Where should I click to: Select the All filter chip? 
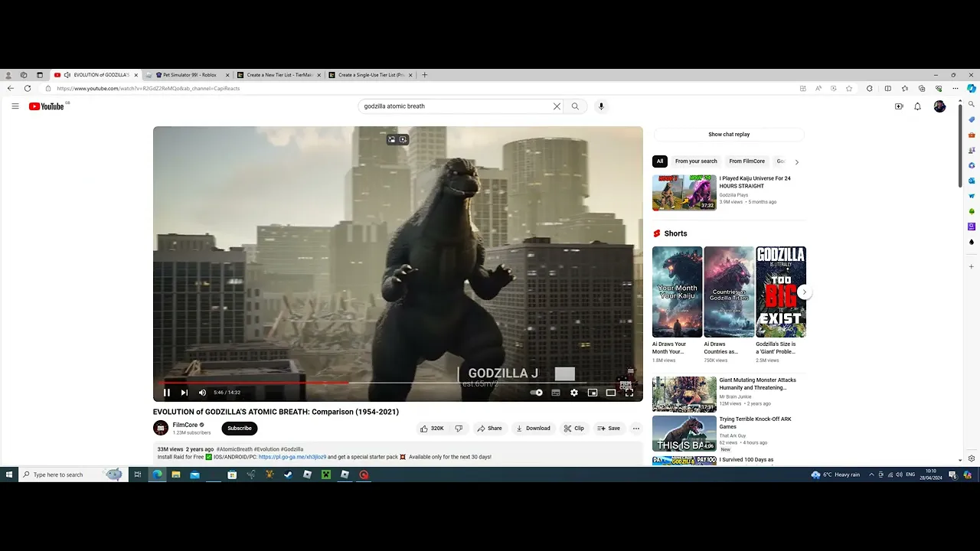(660, 161)
